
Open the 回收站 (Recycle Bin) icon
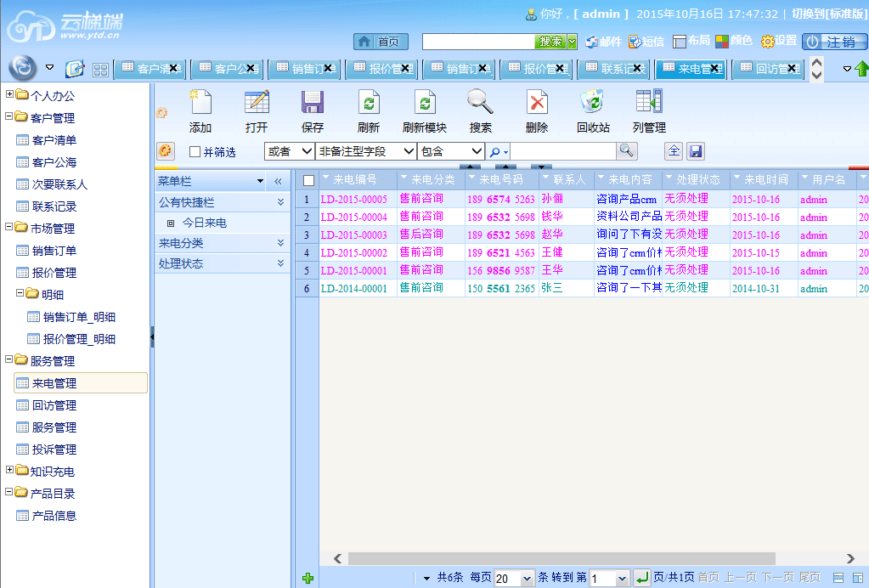[592, 103]
